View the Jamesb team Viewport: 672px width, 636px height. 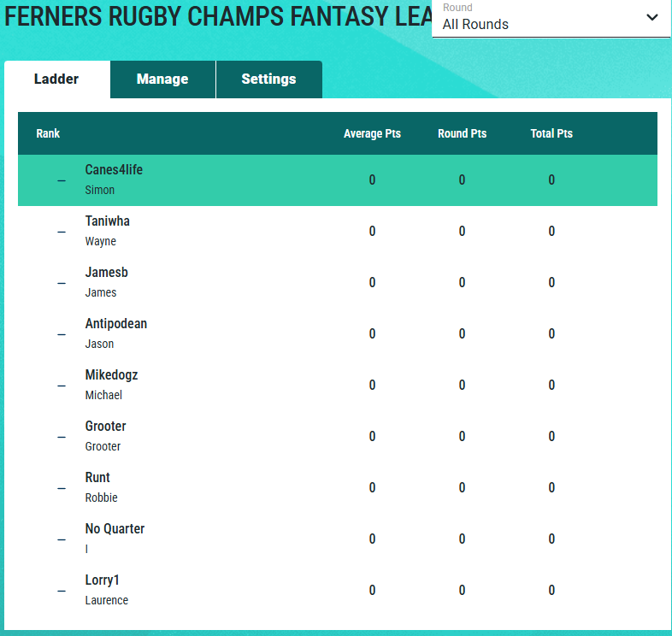107,273
